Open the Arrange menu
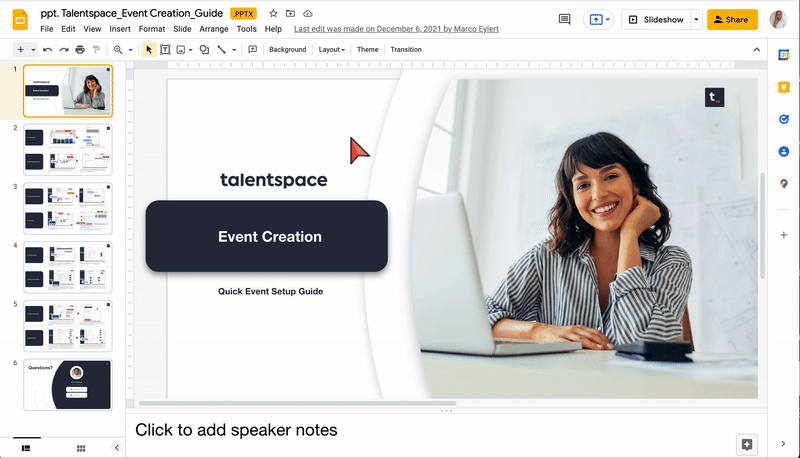 click(x=214, y=29)
